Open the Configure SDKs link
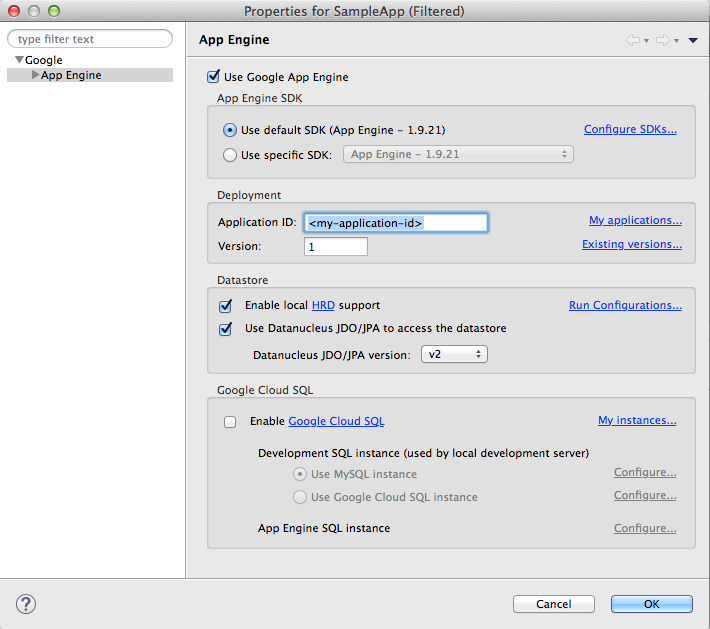 [x=630, y=130]
